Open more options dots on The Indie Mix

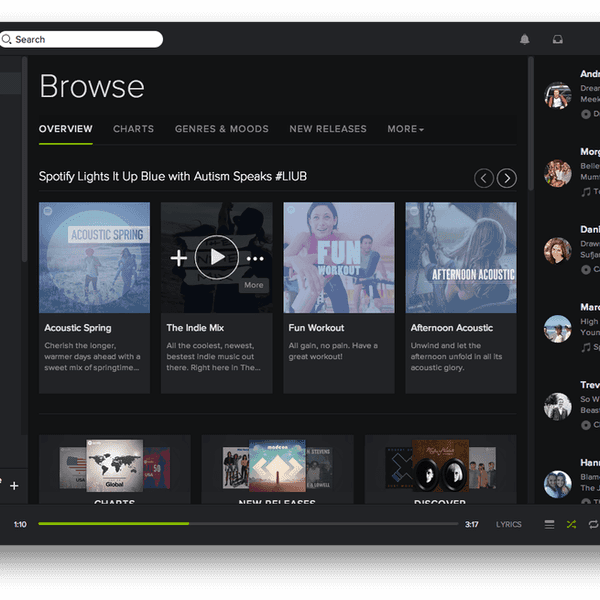255,259
